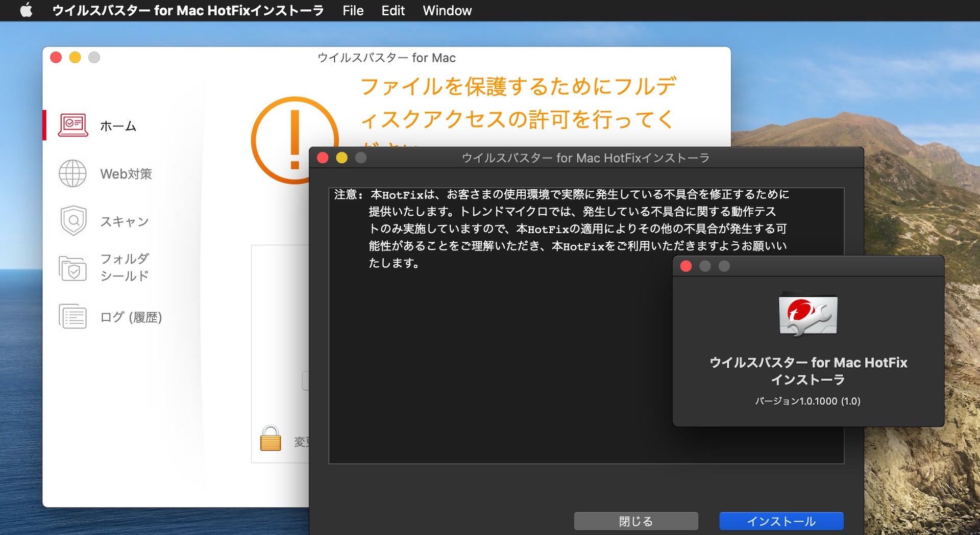Click the ログ (履歴) list icon
980x535 pixels.
pyautogui.click(x=72, y=316)
